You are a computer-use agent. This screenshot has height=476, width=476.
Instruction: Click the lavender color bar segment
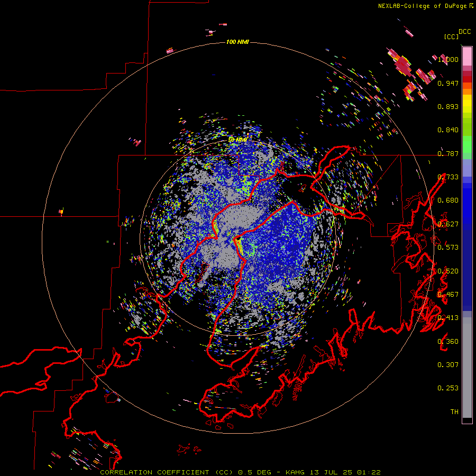point(467,168)
